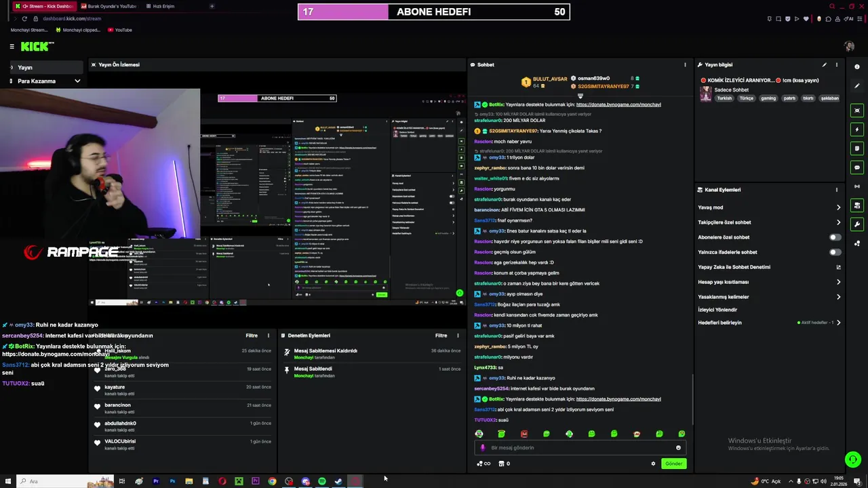Open Sohbet panel three-dot menu
This screenshot has width=868, height=488.
(685, 65)
